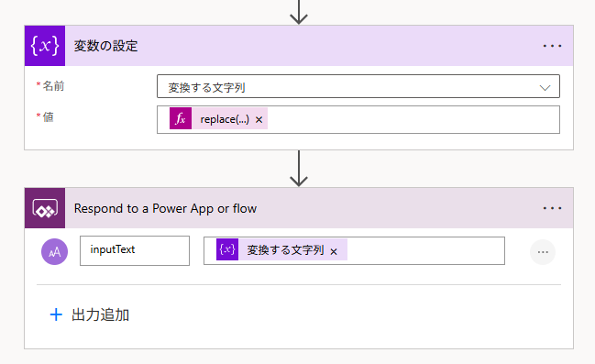The image size is (595, 364).
Task: Open the Respond to a Power App ellipsis menu
Action: click(552, 208)
